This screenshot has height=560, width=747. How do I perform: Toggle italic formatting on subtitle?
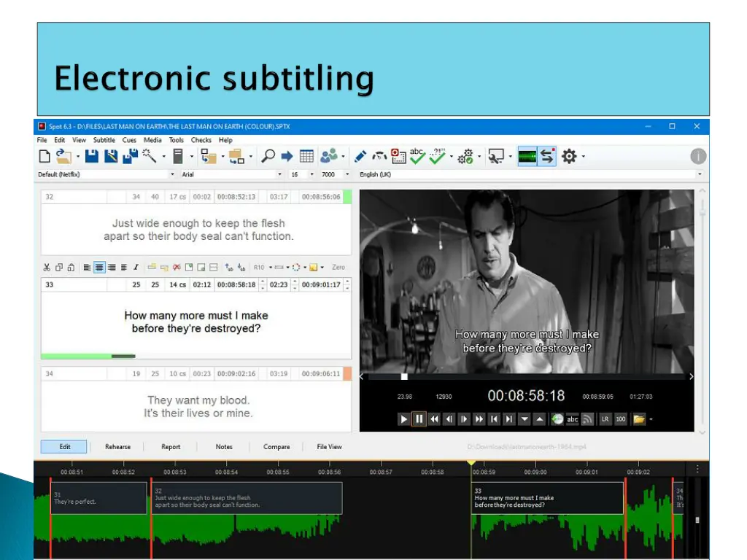pyautogui.click(x=136, y=267)
